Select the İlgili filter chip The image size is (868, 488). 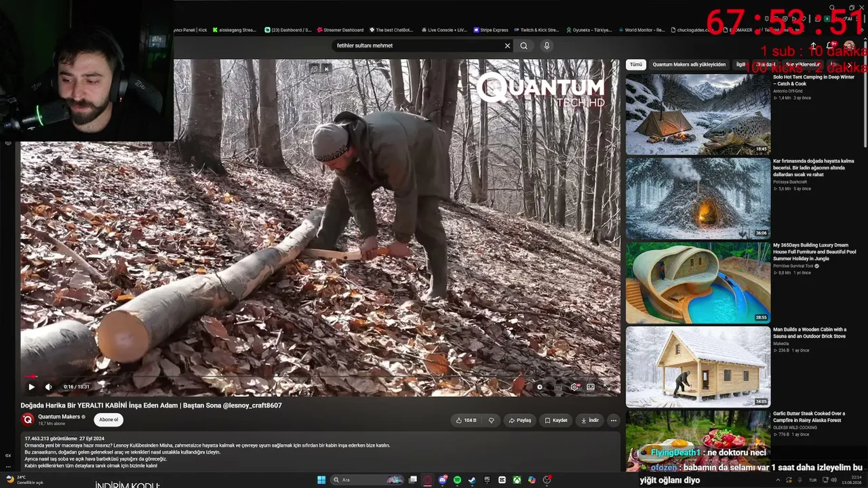coord(741,64)
